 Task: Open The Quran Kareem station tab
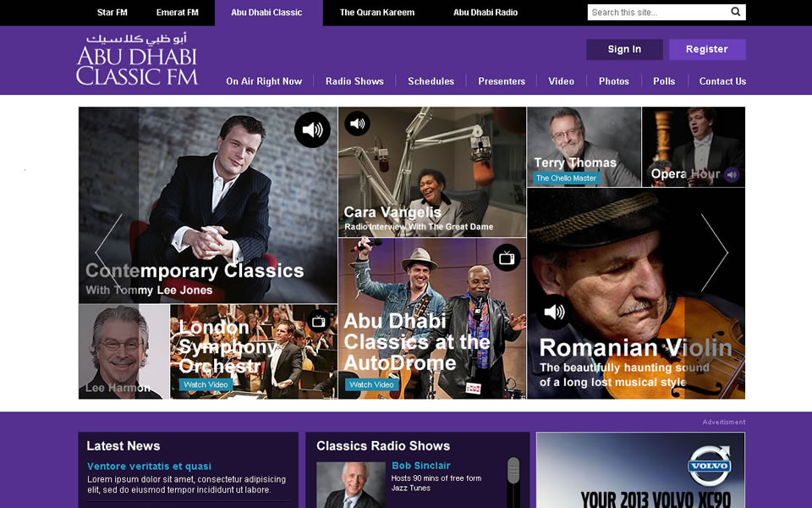click(377, 13)
